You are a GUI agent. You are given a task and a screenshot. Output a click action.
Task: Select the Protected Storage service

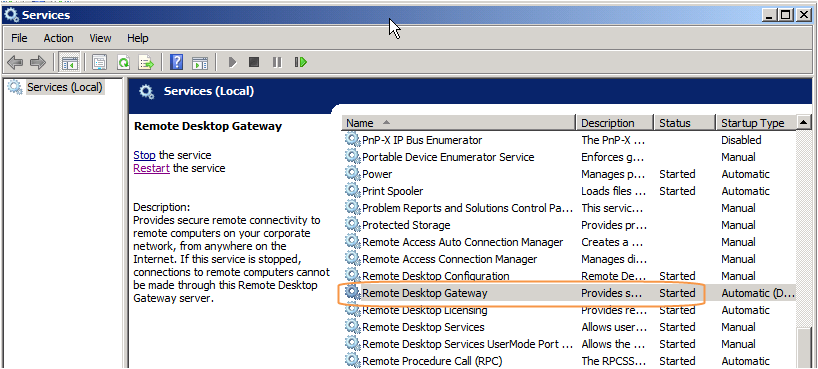click(570, 225)
